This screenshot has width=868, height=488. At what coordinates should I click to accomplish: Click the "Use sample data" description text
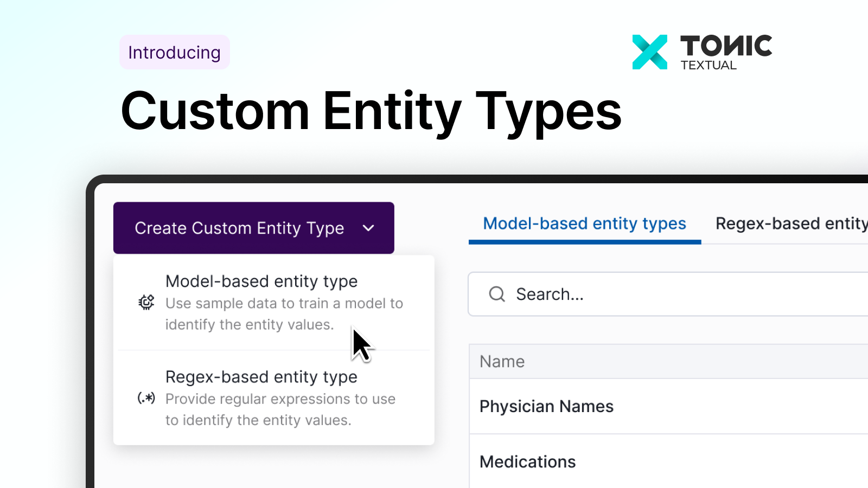(284, 314)
